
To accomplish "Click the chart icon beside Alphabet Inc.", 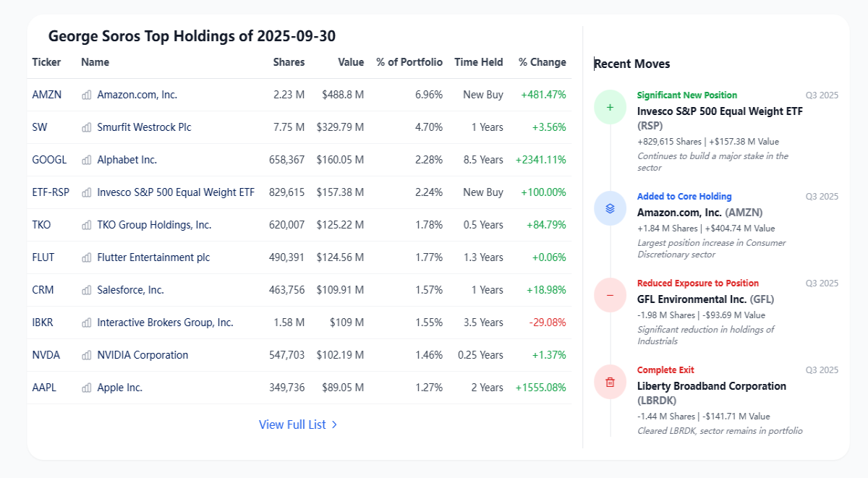I will 87,160.
